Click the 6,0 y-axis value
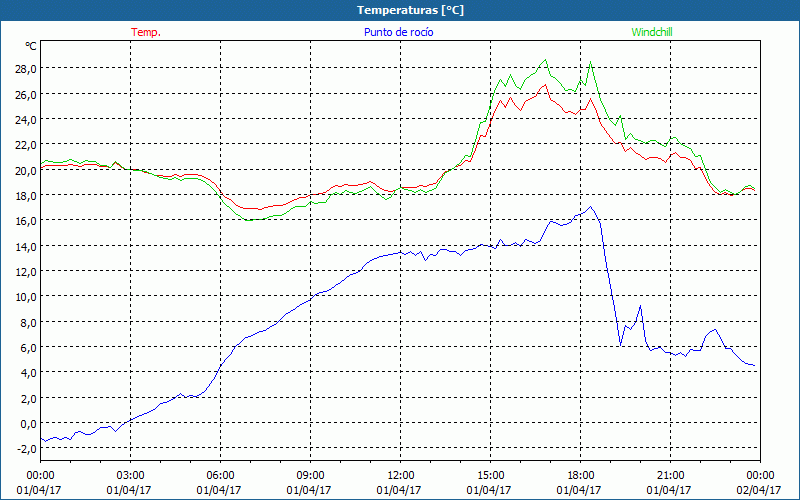This screenshot has height=500, width=800. click(28, 347)
